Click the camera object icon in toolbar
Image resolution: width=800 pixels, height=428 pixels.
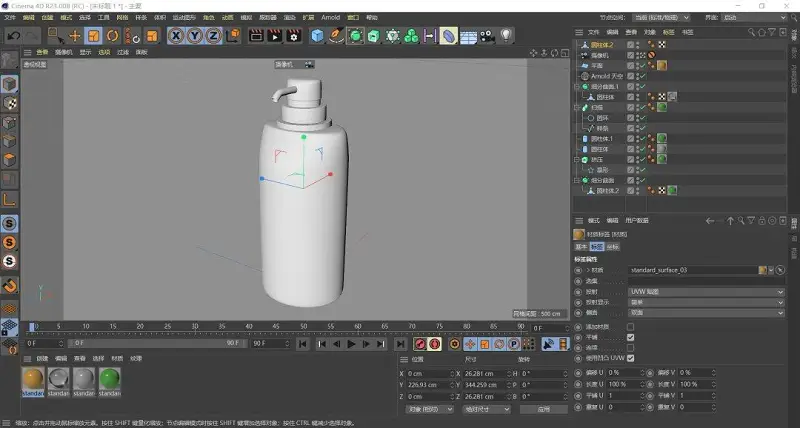coord(487,36)
